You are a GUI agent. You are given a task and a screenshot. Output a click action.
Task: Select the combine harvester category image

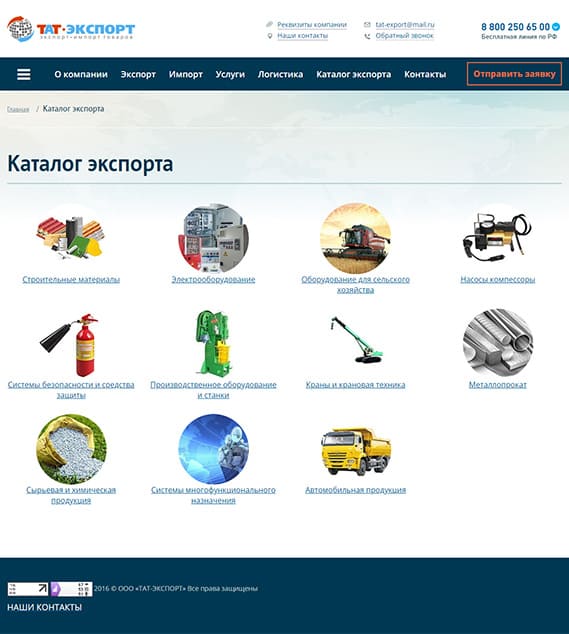355,239
